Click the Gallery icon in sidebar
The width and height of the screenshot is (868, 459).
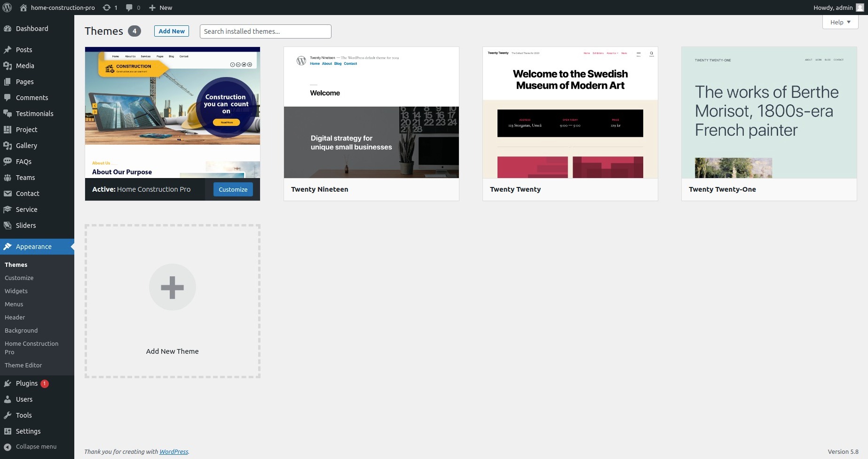pyautogui.click(x=8, y=146)
